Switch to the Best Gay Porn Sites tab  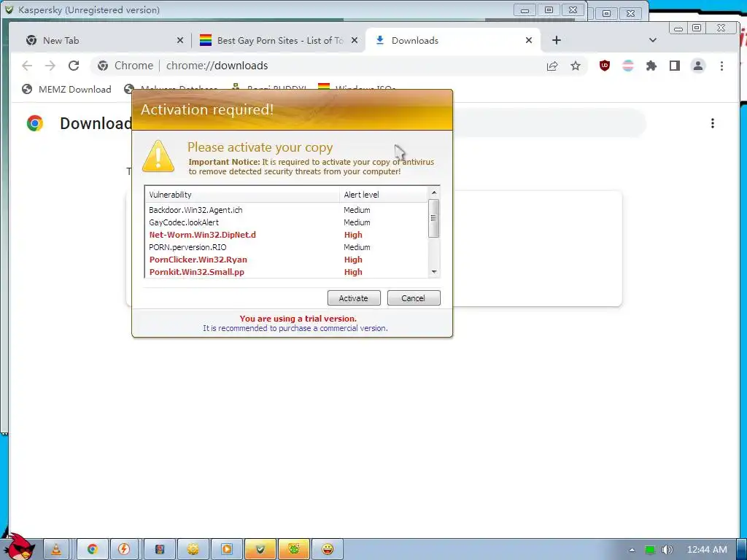[279, 41]
